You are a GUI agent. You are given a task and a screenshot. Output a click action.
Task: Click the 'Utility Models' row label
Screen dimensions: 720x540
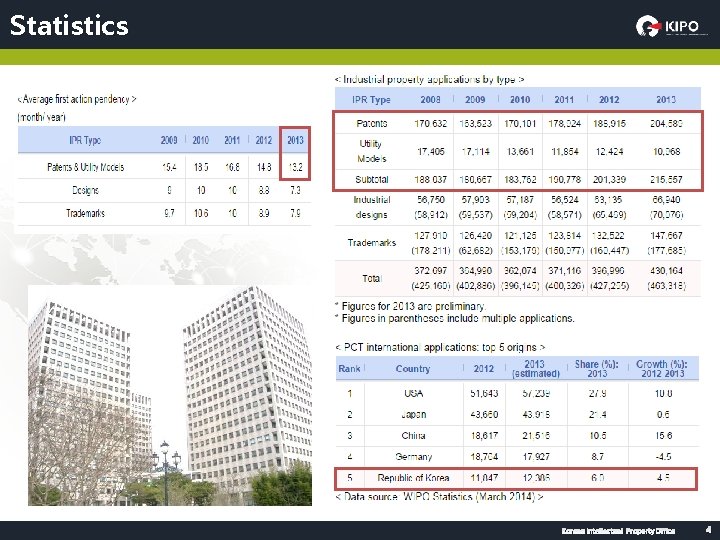371,151
